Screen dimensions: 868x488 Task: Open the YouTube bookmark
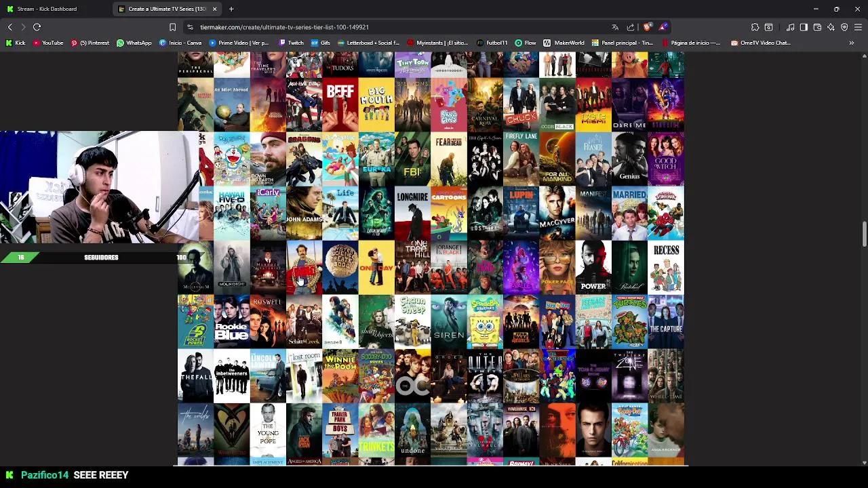(48, 43)
